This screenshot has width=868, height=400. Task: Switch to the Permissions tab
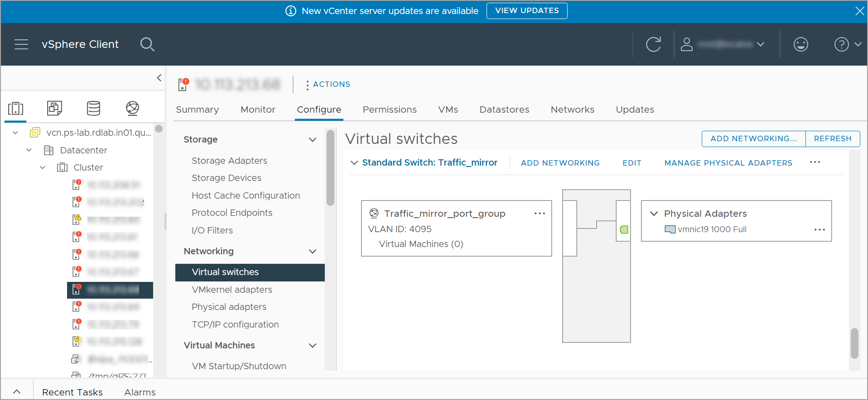tap(390, 110)
